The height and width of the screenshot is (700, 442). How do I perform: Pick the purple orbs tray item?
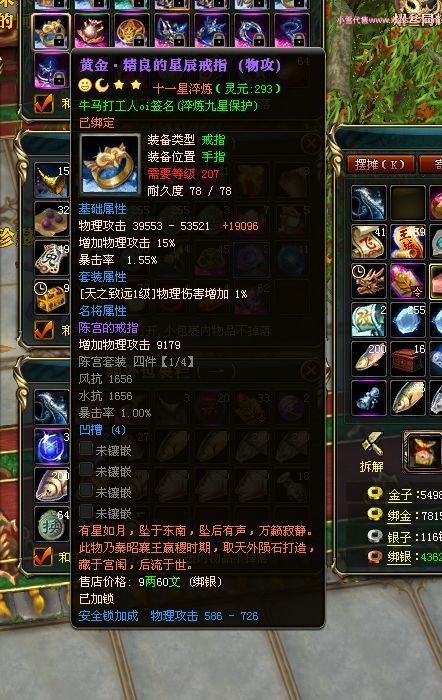click(52, 219)
